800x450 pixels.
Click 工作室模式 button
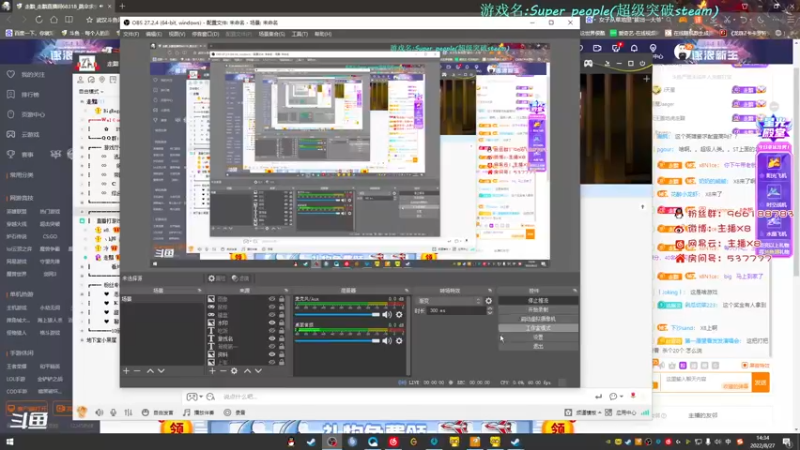click(x=538, y=328)
